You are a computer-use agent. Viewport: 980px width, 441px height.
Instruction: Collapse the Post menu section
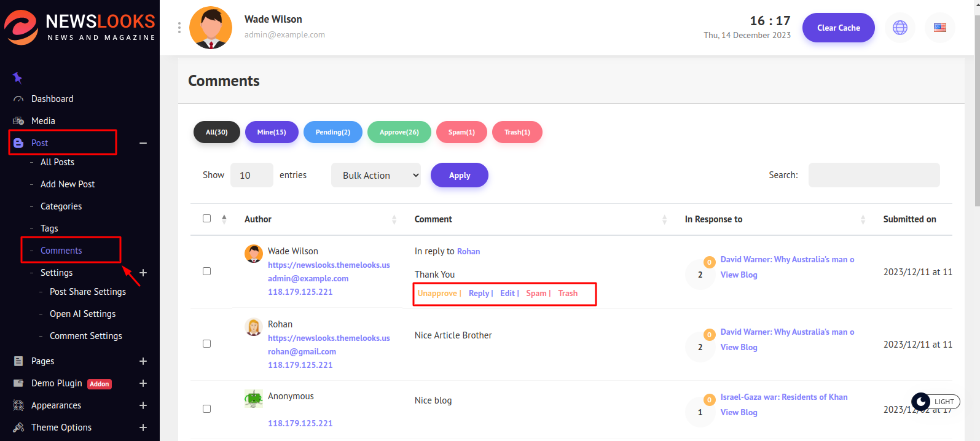point(143,143)
